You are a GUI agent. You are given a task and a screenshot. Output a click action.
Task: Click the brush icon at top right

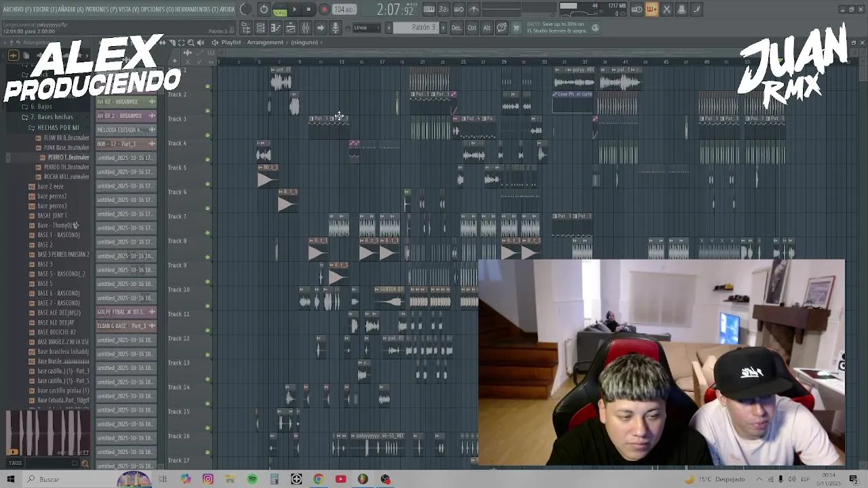[696, 9]
